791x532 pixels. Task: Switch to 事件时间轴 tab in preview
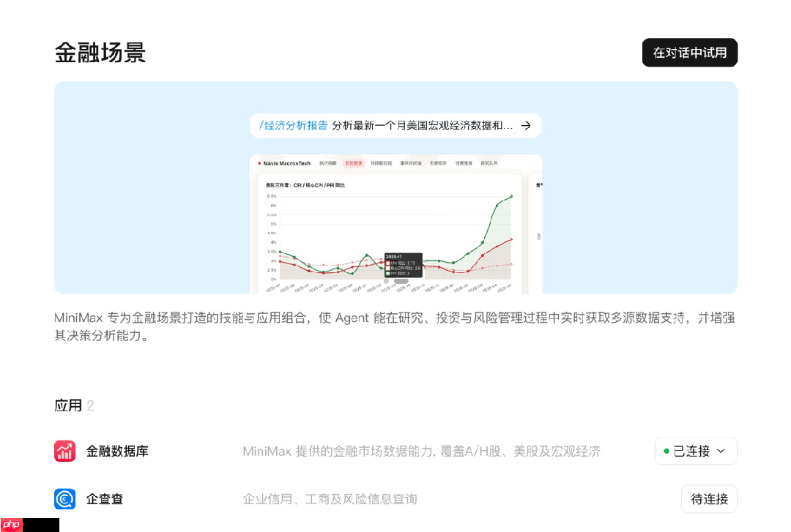[411, 163]
